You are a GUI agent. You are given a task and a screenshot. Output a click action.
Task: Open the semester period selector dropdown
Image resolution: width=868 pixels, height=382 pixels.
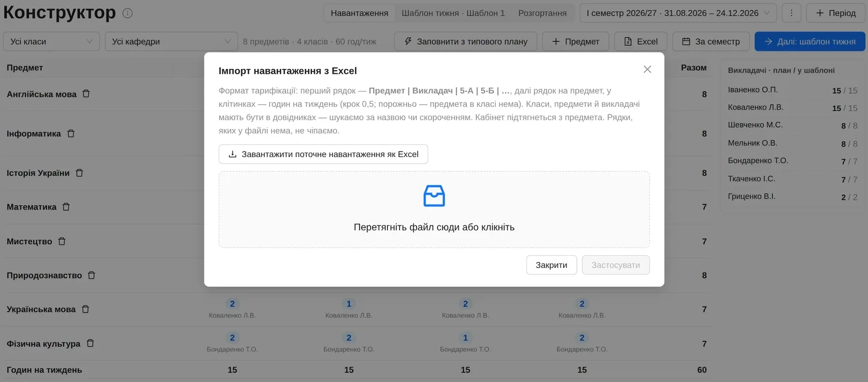tap(678, 13)
